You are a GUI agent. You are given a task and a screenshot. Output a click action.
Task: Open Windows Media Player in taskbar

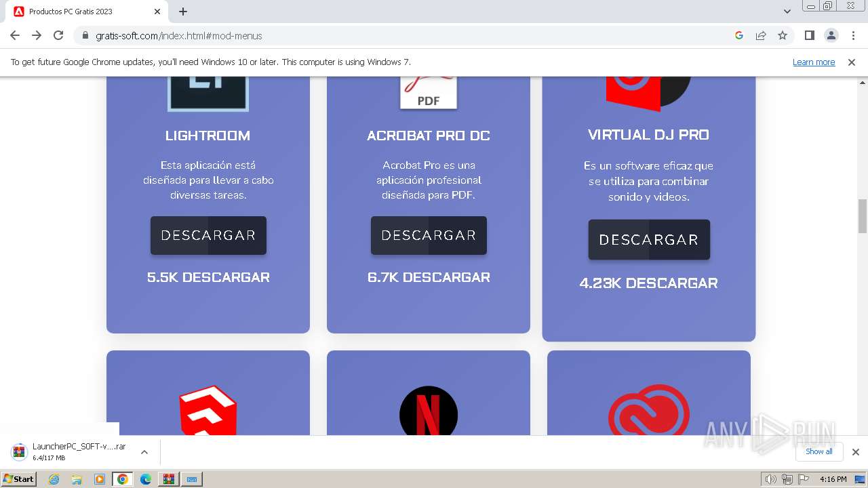coord(100,479)
